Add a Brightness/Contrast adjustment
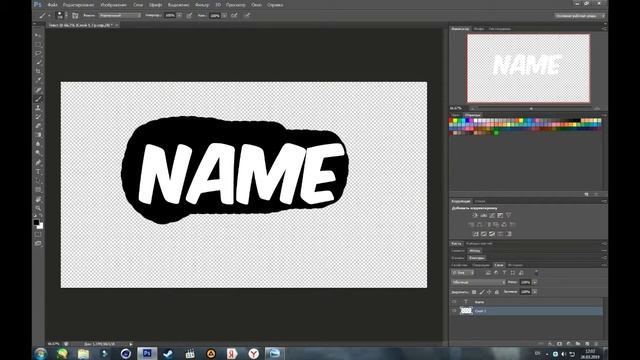The width and height of the screenshot is (640, 360). pyautogui.click(x=475, y=215)
